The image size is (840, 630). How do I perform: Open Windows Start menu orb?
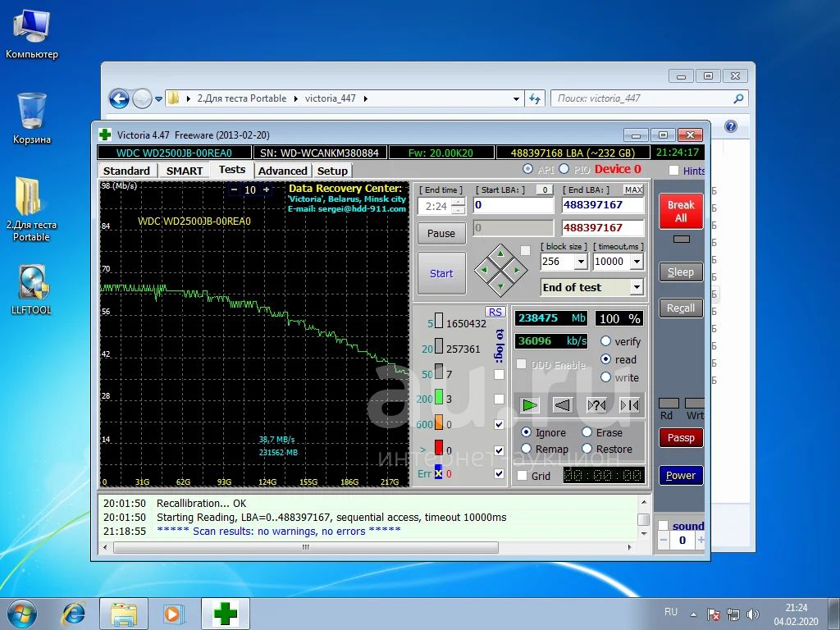point(22,614)
